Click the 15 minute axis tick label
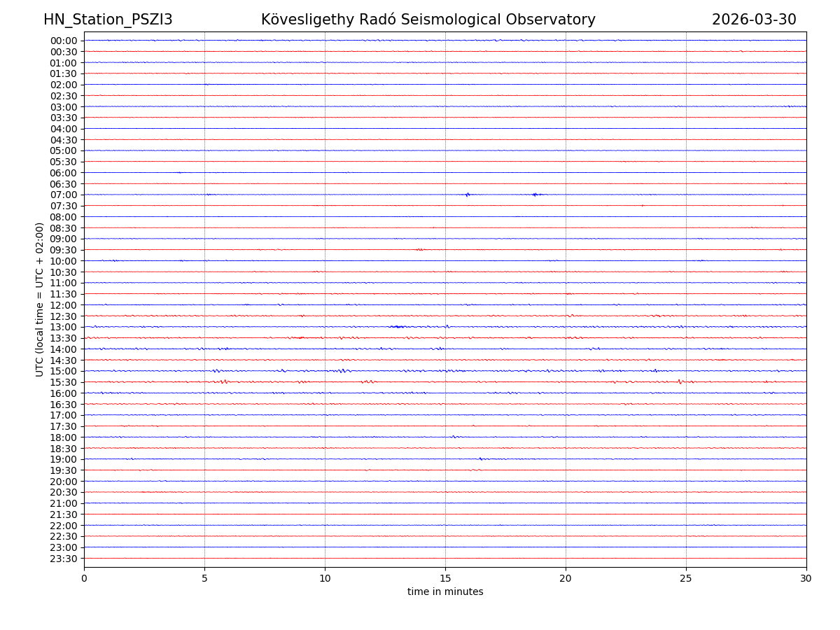 445,579
